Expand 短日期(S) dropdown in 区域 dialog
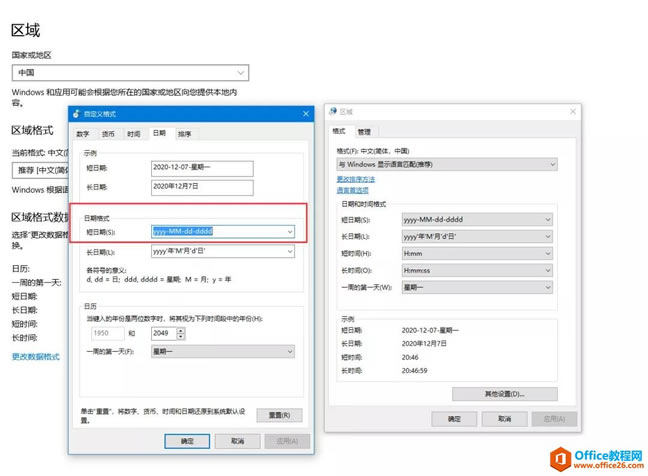 (x=477, y=220)
